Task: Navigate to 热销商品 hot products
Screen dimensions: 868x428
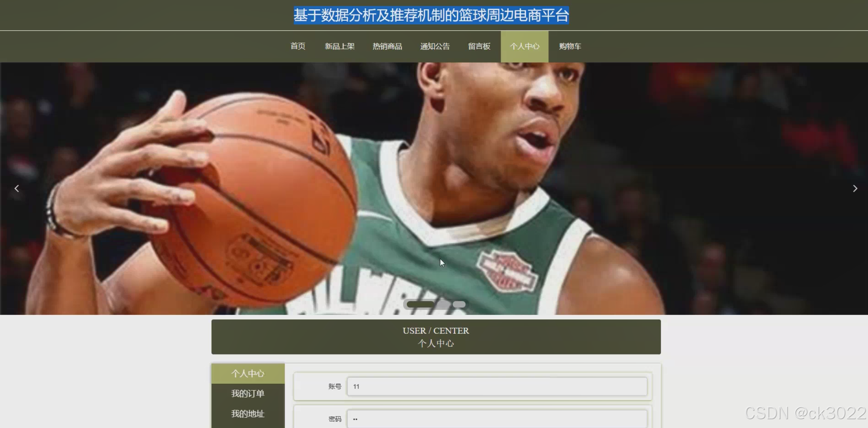Action: [x=387, y=47]
